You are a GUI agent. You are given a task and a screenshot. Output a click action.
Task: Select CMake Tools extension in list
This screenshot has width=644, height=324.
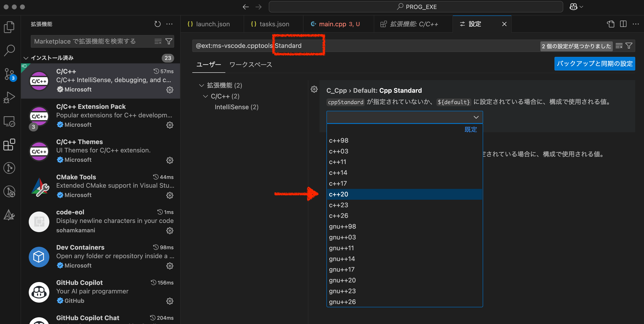pyautogui.click(x=101, y=186)
